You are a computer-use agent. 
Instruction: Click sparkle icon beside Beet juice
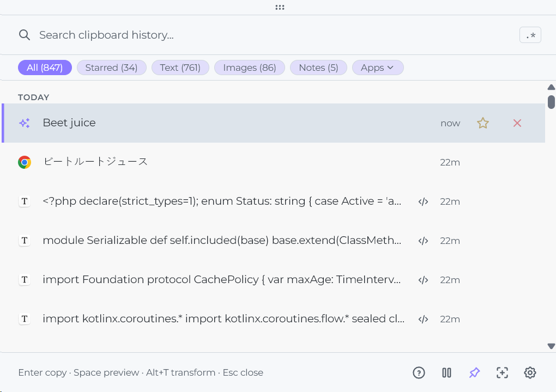click(25, 123)
